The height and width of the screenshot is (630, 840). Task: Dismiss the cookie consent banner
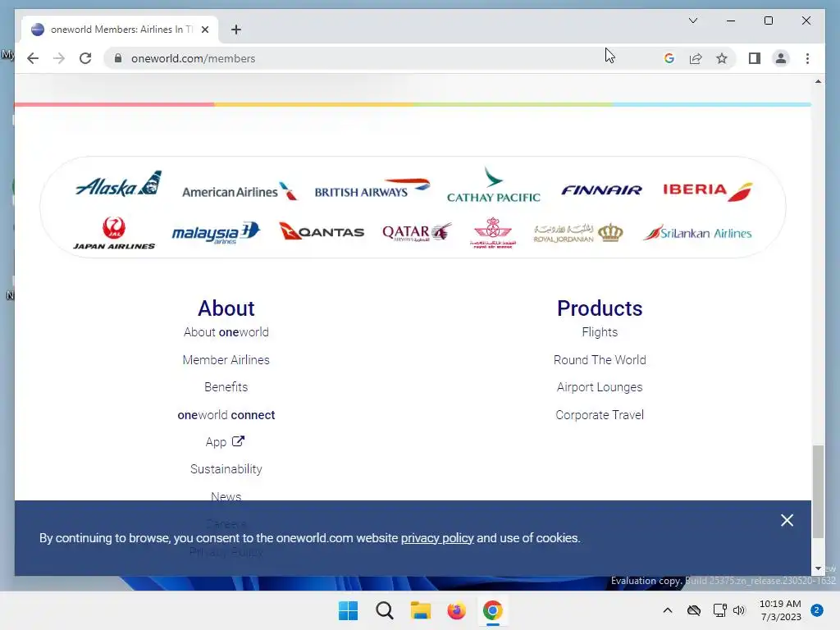(787, 520)
